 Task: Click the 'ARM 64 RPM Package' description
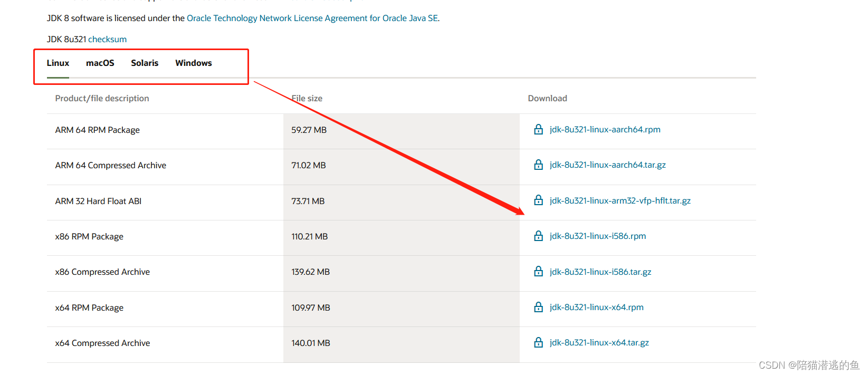(x=98, y=130)
